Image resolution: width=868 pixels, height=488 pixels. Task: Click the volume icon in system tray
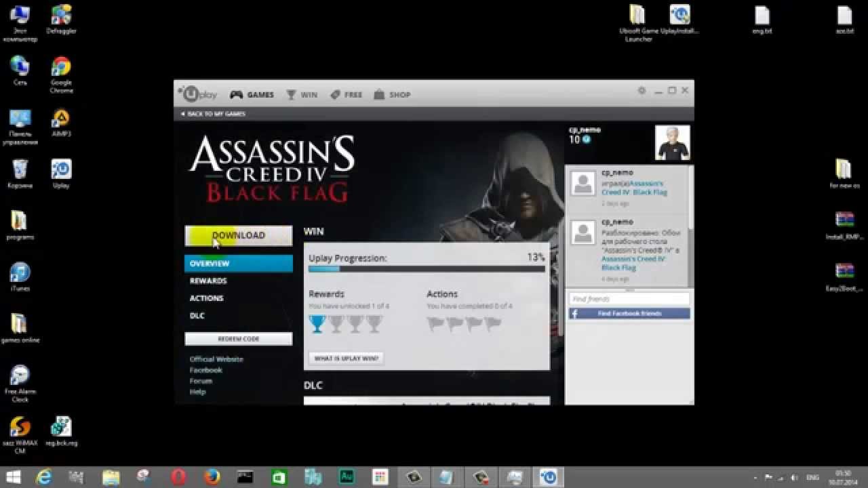793,477
